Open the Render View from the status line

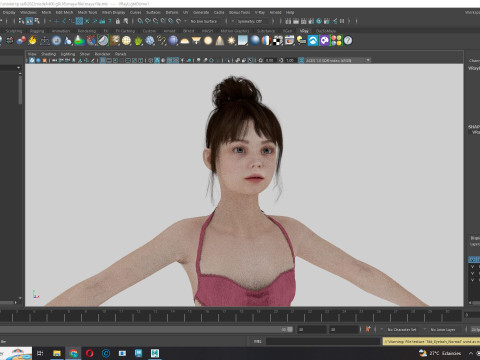[288, 21]
